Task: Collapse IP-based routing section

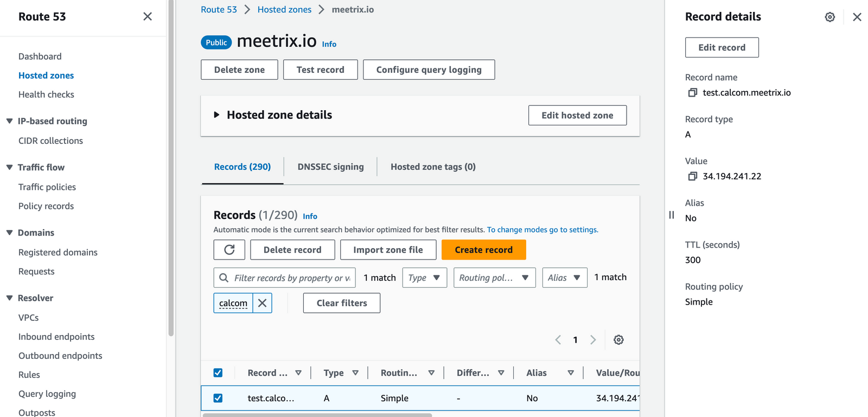Action: (9, 121)
